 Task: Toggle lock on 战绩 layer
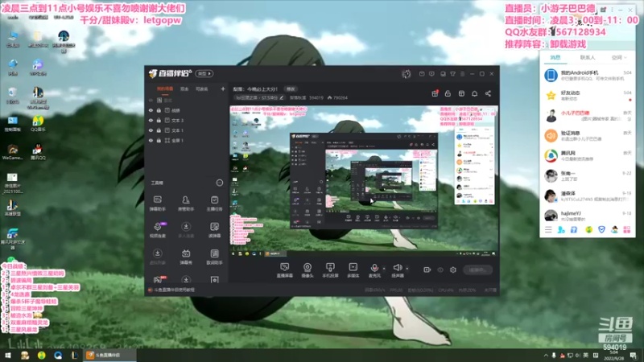click(159, 110)
